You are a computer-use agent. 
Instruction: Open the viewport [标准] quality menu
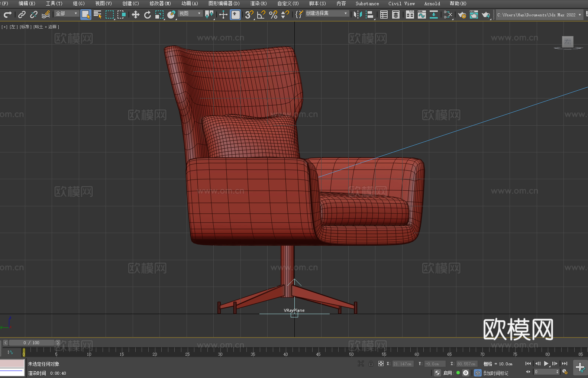click(26, 27)
